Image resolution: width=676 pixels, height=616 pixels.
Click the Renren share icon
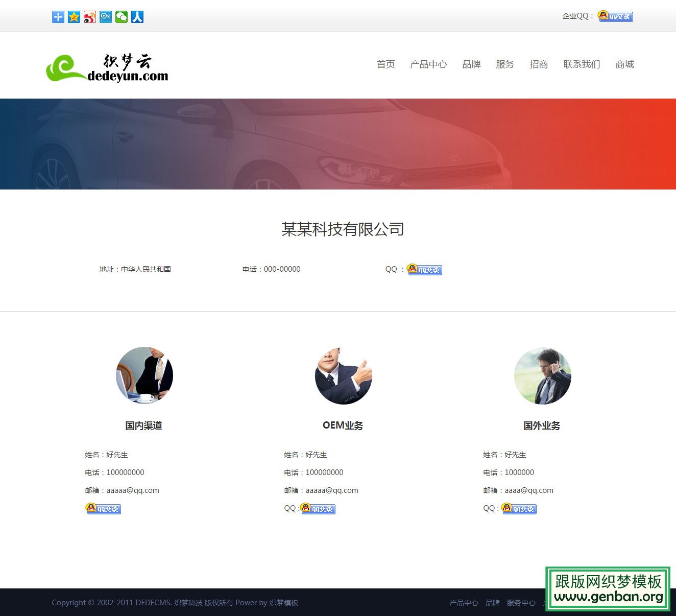(x=137, y=16)
